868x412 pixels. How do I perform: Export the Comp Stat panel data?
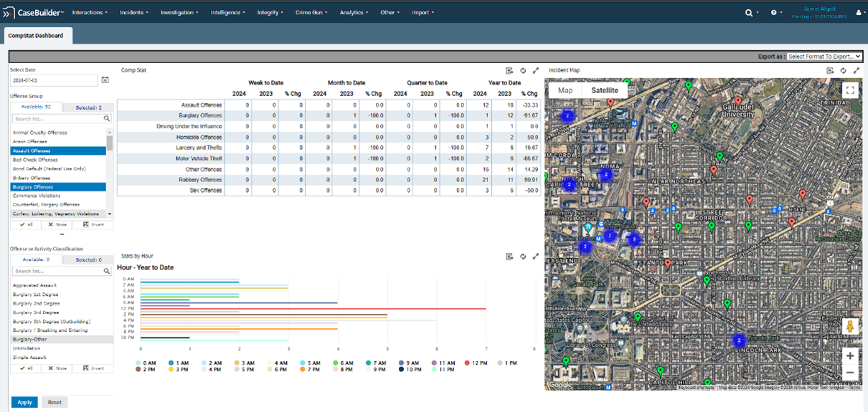pos(509,70)
